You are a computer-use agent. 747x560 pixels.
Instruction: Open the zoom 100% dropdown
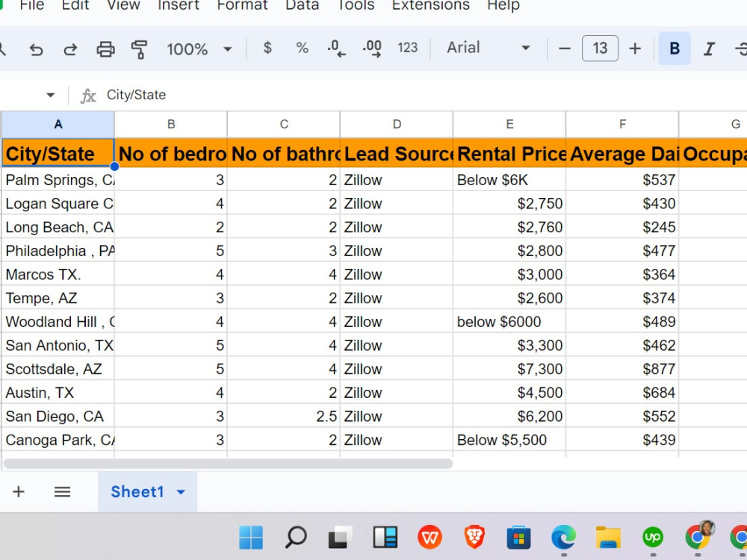(199, 49)
